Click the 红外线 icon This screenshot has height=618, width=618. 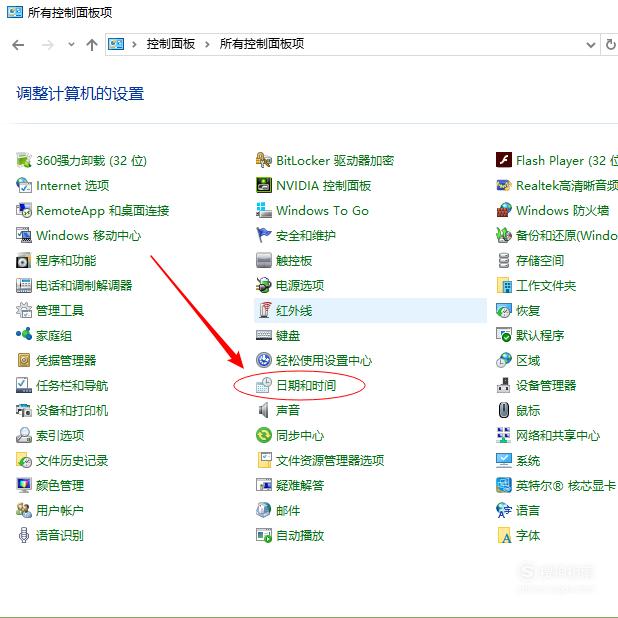264,311
